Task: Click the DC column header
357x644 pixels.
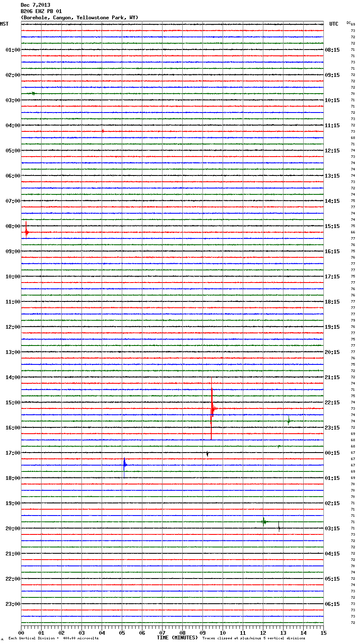Action: (x=349, y=22)
